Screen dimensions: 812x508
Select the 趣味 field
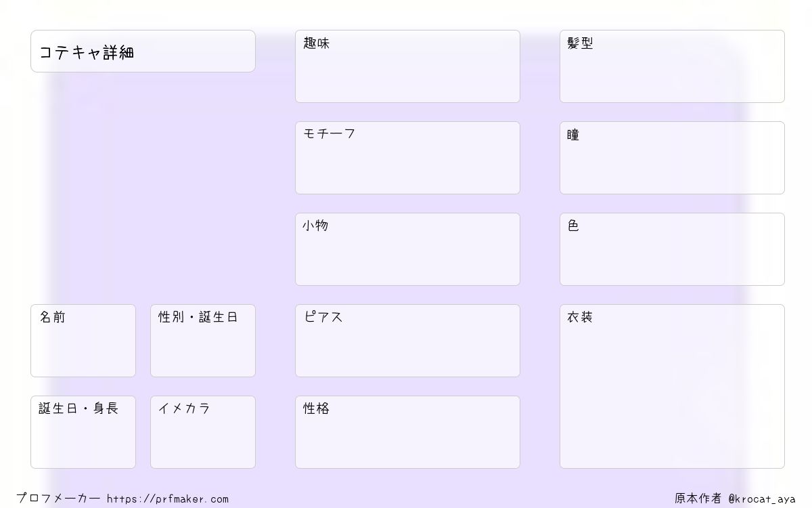click(407, 66)
